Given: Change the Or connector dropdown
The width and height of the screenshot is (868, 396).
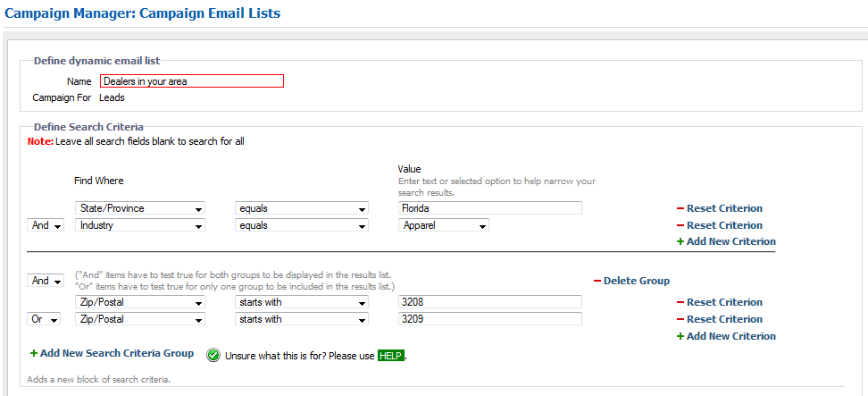Looking at the screenshot, I should coord(46,319).
